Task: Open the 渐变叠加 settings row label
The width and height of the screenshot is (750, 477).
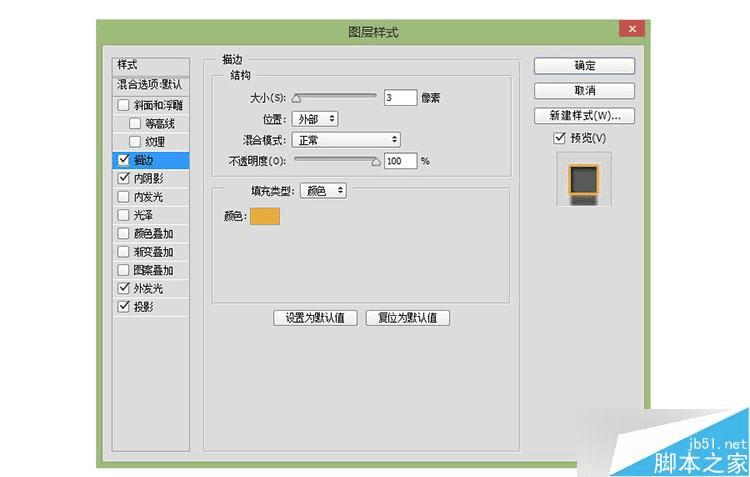Action: click(153, 252)
